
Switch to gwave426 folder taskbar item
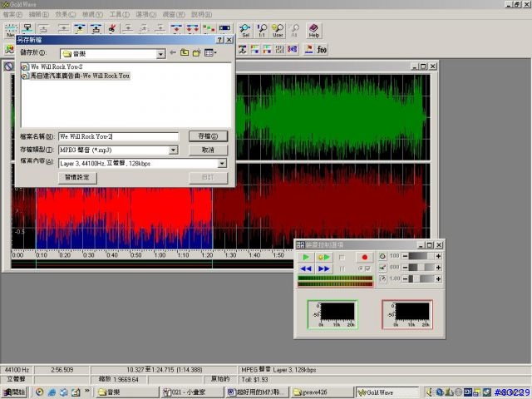[x=322, y=392]
